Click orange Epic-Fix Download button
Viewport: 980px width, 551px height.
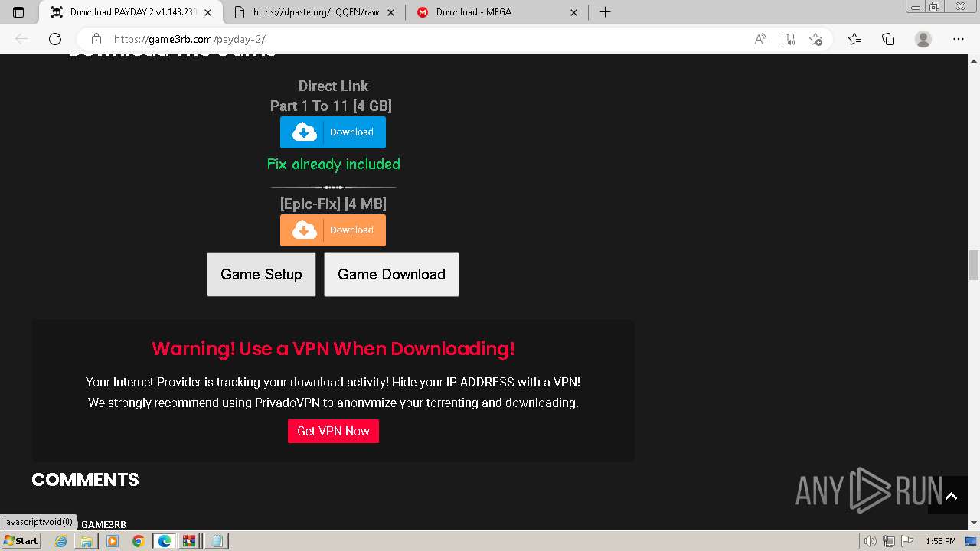pos(333,230)
